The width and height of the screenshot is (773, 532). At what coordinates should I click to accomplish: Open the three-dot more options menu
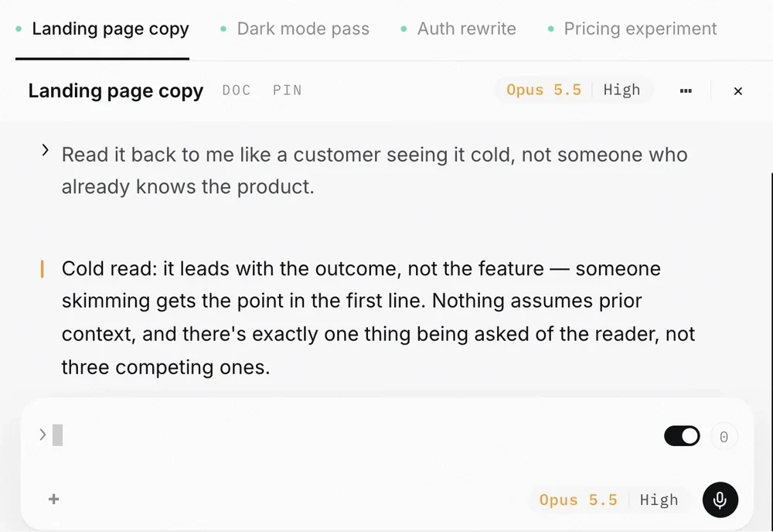686,90
